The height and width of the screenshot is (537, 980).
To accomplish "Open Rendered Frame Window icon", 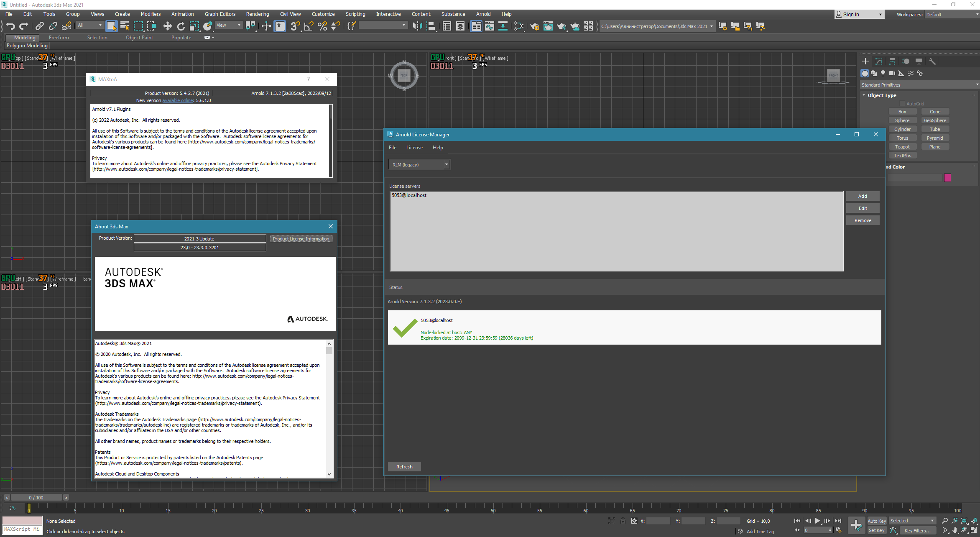I will [x=548, y=26].
